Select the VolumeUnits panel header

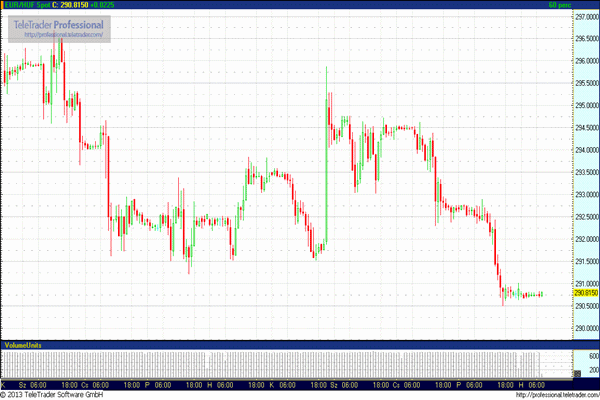pyautogui.click(x=22, y=345)
